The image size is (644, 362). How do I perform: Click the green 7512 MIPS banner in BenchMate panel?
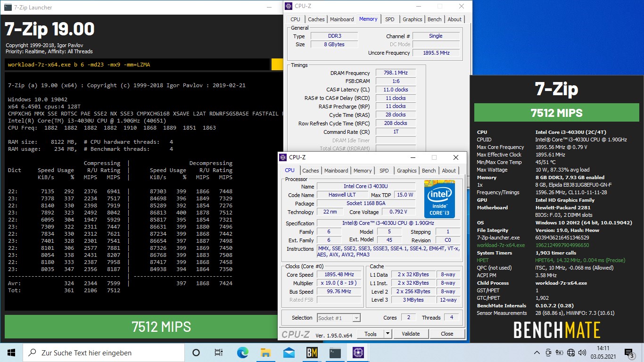pyautogui.click(x=557, y=113)
